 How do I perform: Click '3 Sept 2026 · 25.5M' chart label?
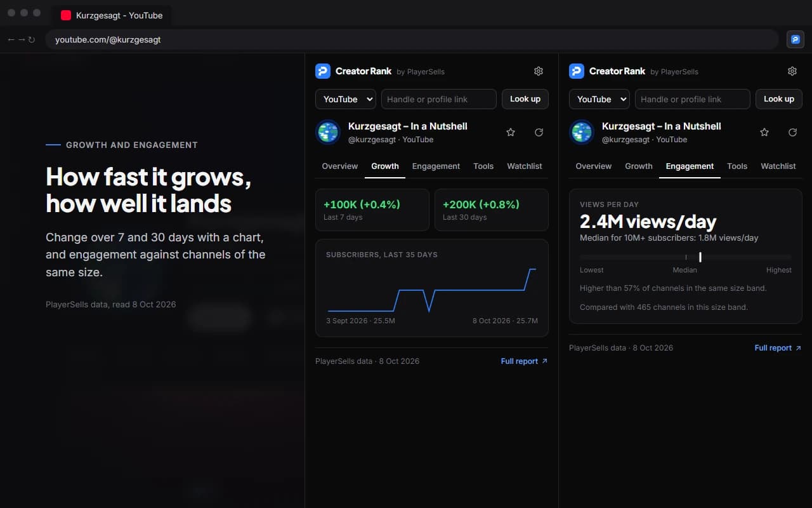(x=361, y=321)
